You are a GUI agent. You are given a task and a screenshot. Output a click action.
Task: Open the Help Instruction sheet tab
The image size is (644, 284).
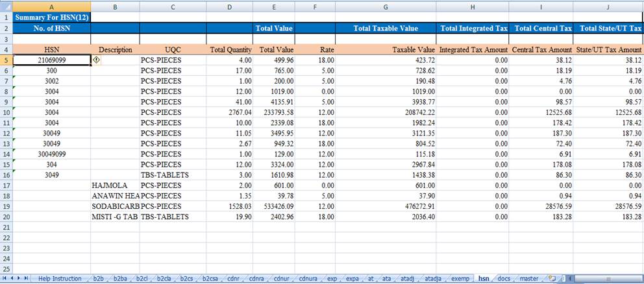tap(60, 279)
